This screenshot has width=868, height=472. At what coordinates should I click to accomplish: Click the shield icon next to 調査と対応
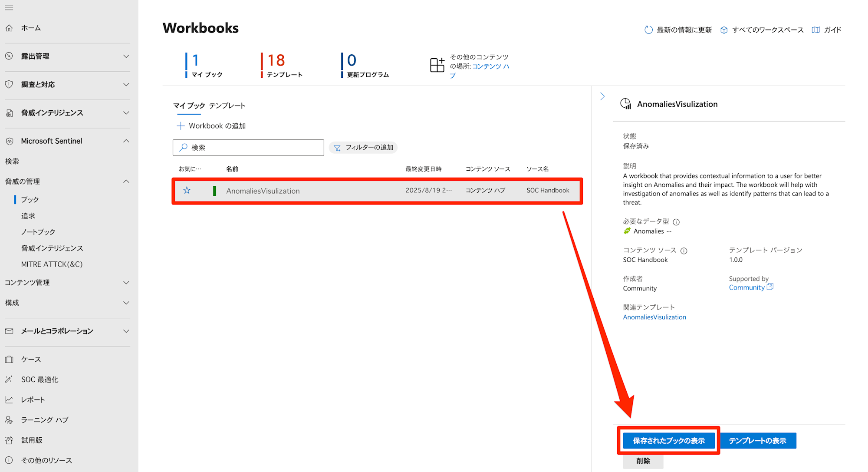point(9,84)
